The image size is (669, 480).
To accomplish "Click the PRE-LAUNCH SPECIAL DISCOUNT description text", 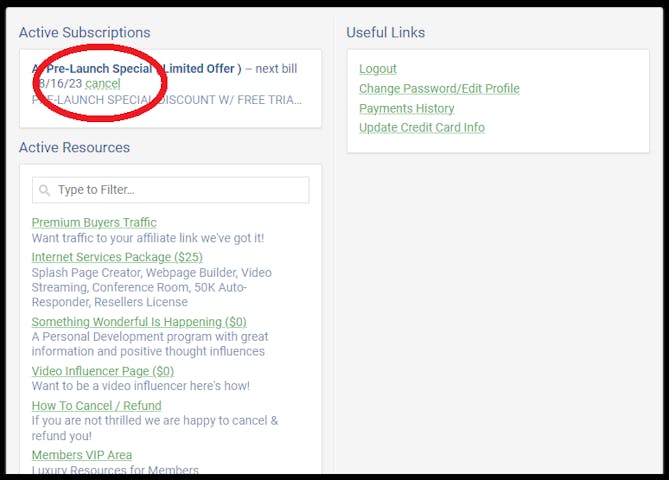I will [165, 101].
